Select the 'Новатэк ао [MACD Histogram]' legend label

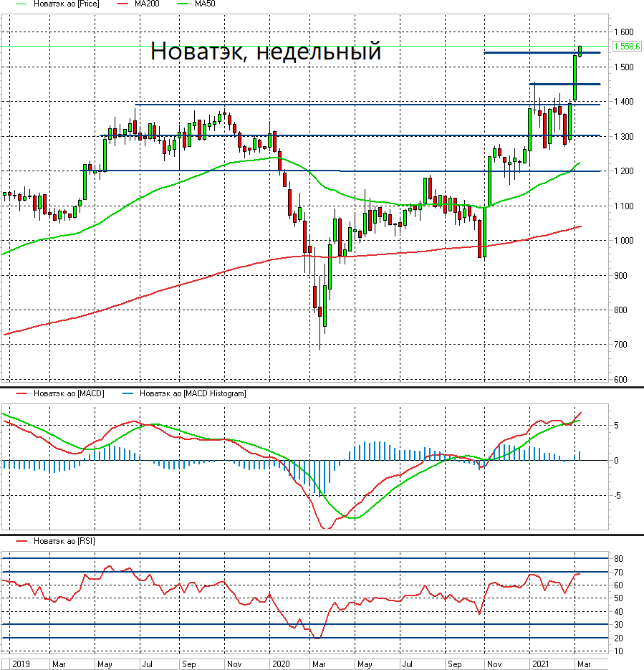pyautogui.click(x=193, y=393)
